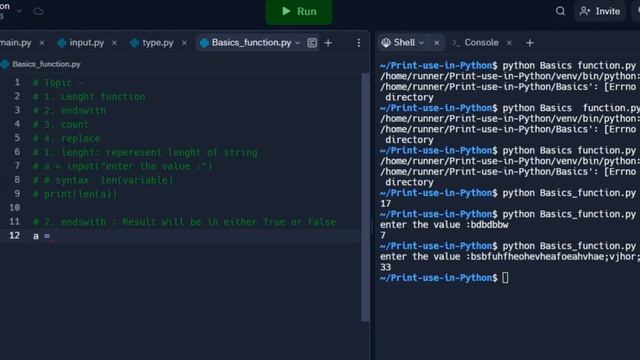
Task: Open the search magnifier icon
Action: [x=560, y=11]
